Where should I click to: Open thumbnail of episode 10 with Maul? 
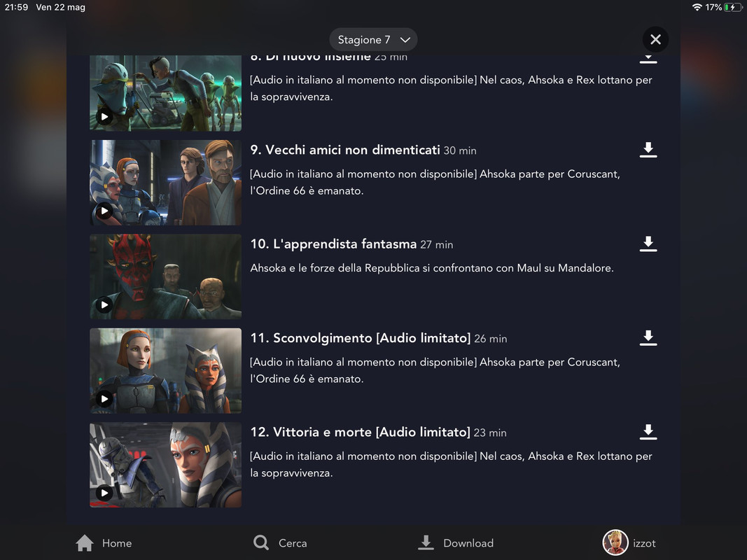pos(166,276)
